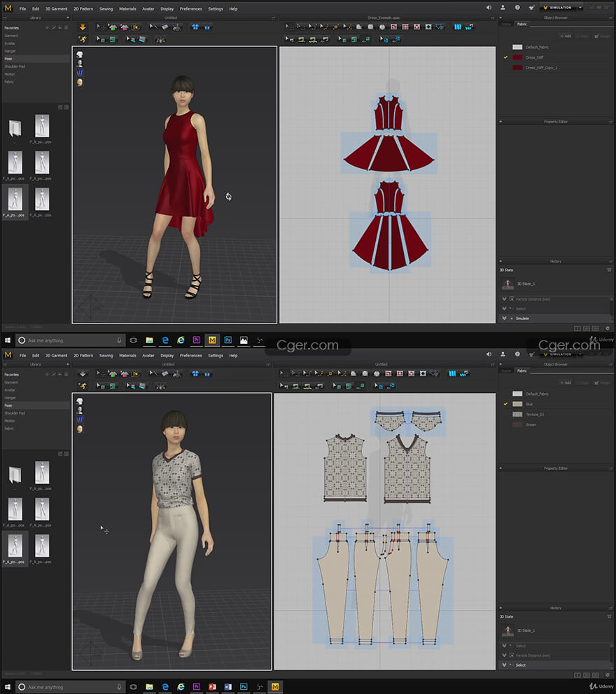This screenshot has height=694, width=616.
Task: Show garment display icon in top 3D viewport
Action: 79,54
